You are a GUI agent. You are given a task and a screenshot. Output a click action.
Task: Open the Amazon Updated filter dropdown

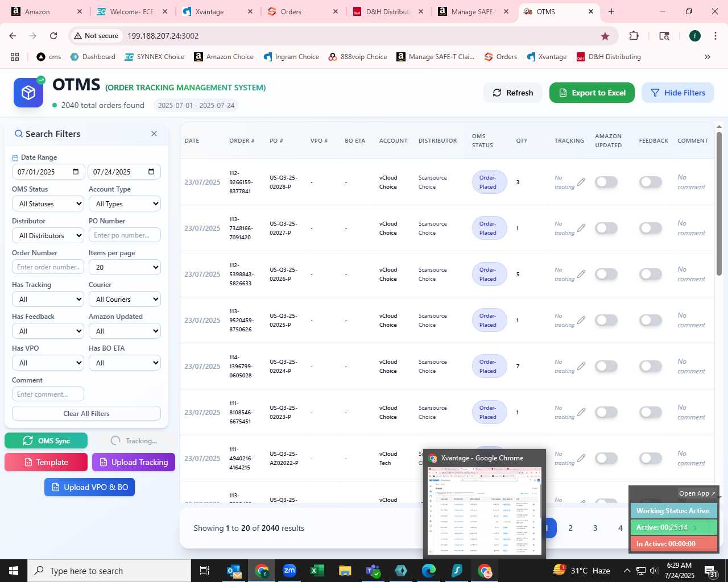click(125, 331)
